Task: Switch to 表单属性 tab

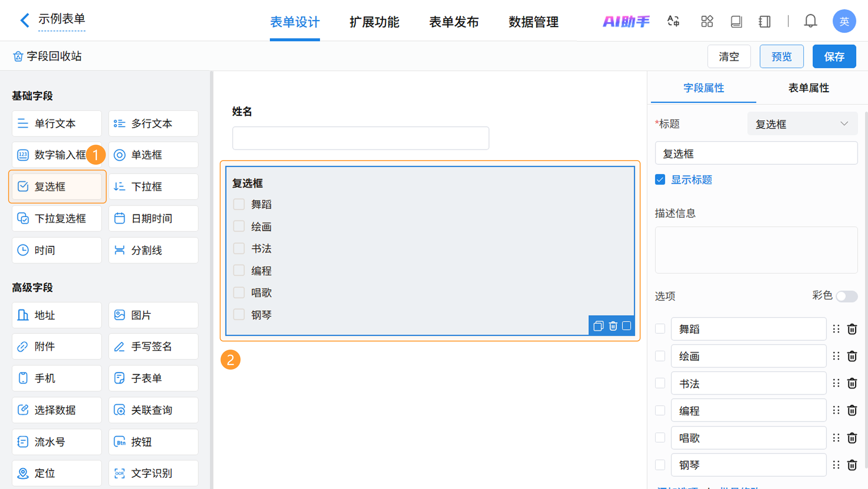Action: pos(808,88)
